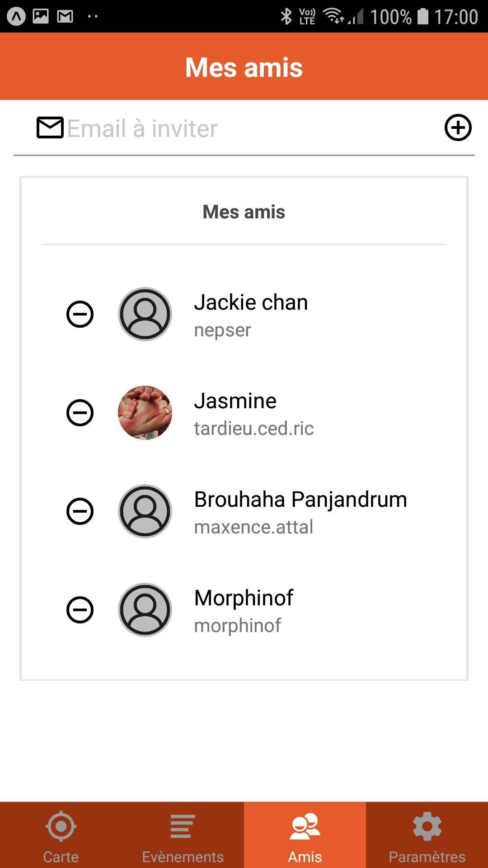488x868 pixels.
Task: Open the Jackie chan friend entry
Action: tap(251, 302)
